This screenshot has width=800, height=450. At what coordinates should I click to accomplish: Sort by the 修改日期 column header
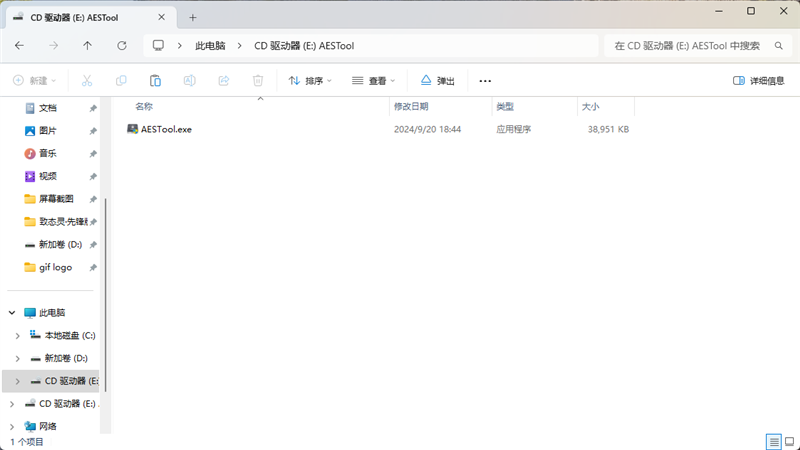(411, 107)
